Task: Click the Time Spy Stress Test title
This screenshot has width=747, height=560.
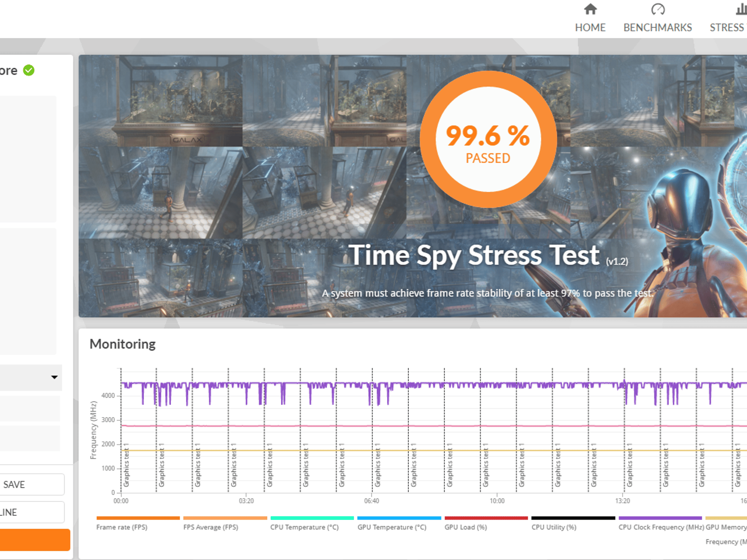Action: point(473,255)
